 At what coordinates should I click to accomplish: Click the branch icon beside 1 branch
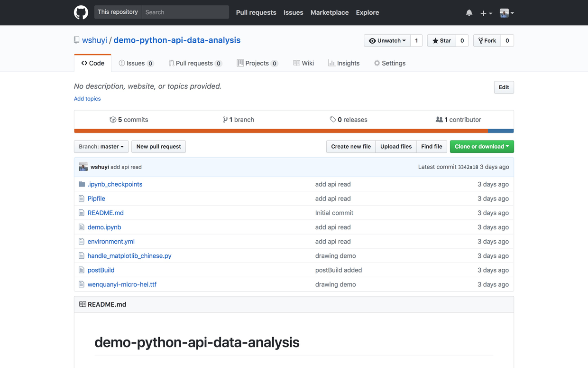(x=225, y=120)
